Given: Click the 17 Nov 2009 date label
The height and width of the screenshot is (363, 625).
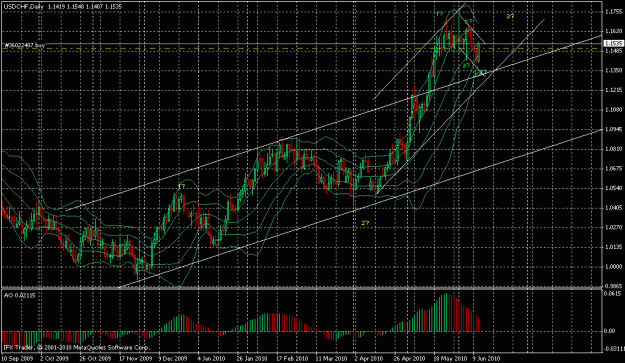Looking at the screenshot, I should pyautogui.click(x=136, y=358).
